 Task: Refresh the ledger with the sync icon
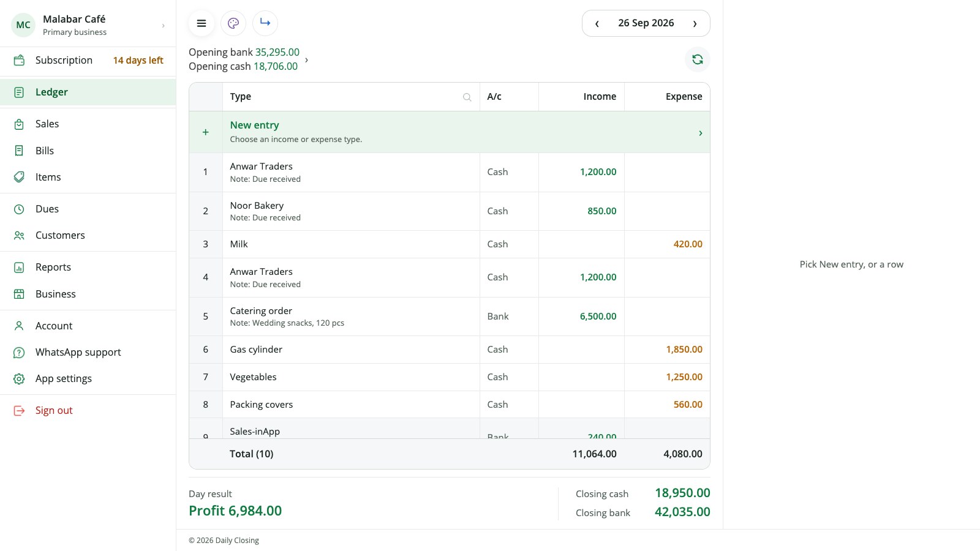[x=698, y=59]
